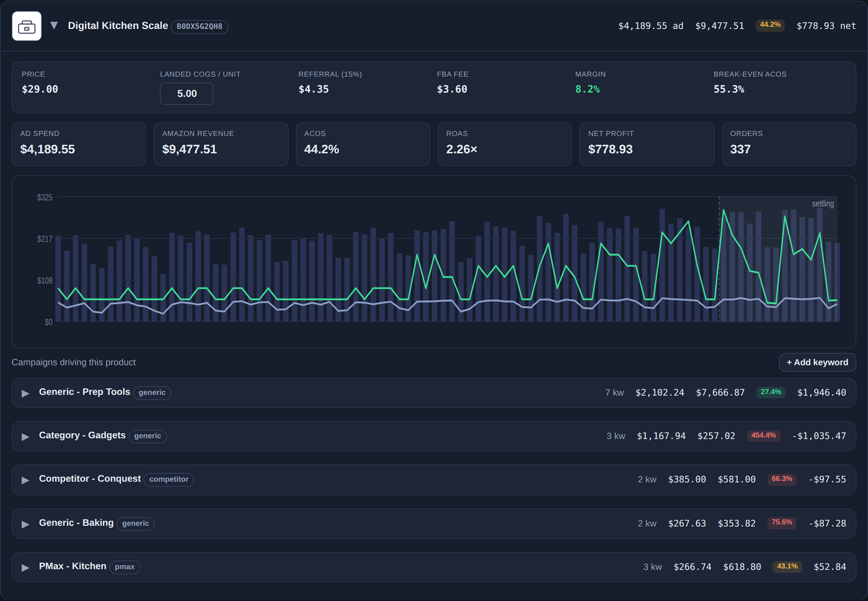868x601 pixels.
Task: Click the 7 kw count on Prep Tools
Action: tap(614, 393)
